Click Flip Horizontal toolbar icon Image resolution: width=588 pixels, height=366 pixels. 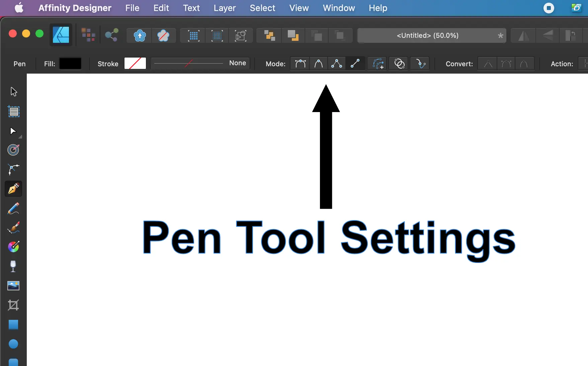tap(524, 35)
